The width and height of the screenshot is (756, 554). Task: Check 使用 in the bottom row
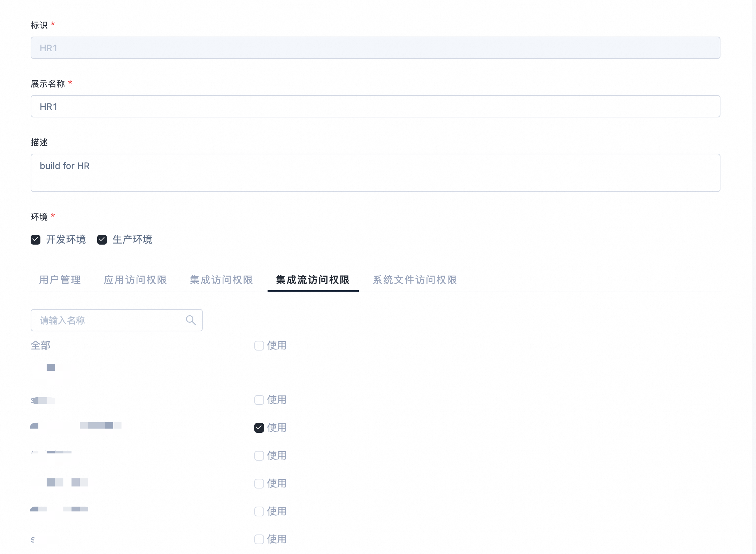(259, 539)
